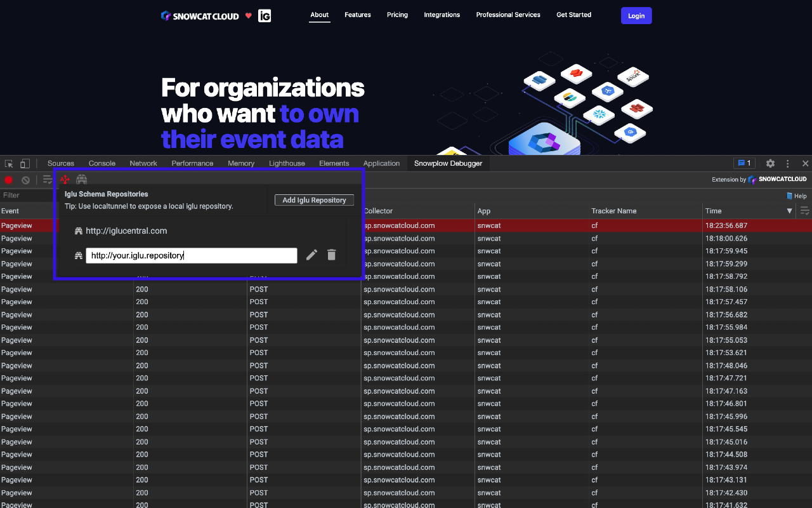Switch to the Snowplow Debugger tab
The image size is (812, 508).
[448, 163]
